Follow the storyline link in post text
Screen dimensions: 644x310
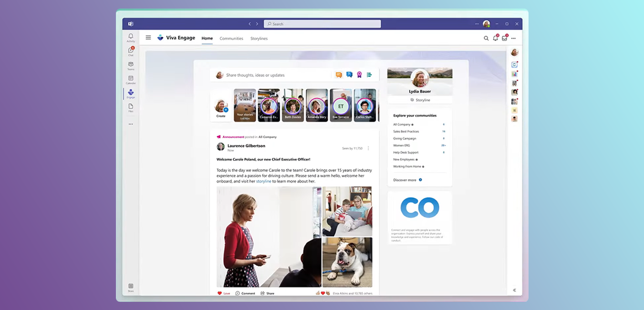coord(264,181)
